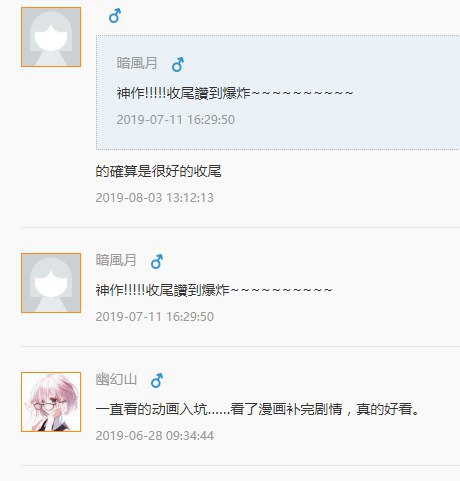Click male symbol beside second 暗風月 comment
Screen dimensions: 460x481
click(157, 261)
